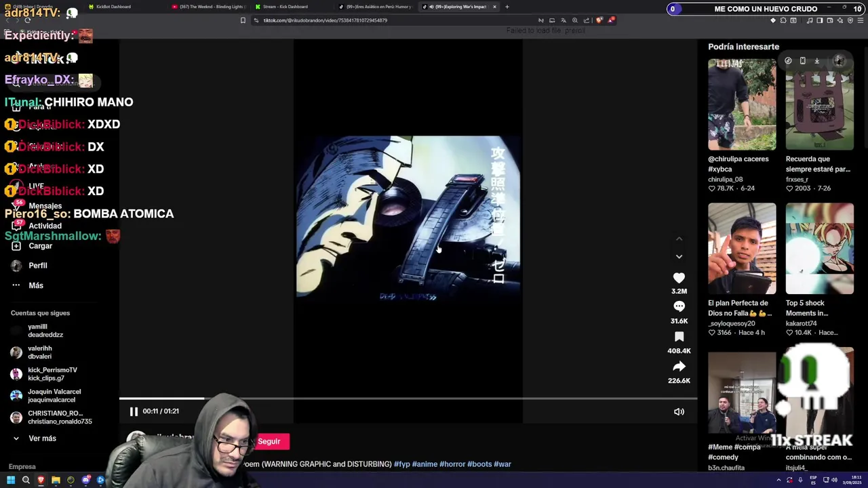Mute the TikTok video volume
Image resolution: width=868 pixels, height=488 pixels.
[679, 411]
